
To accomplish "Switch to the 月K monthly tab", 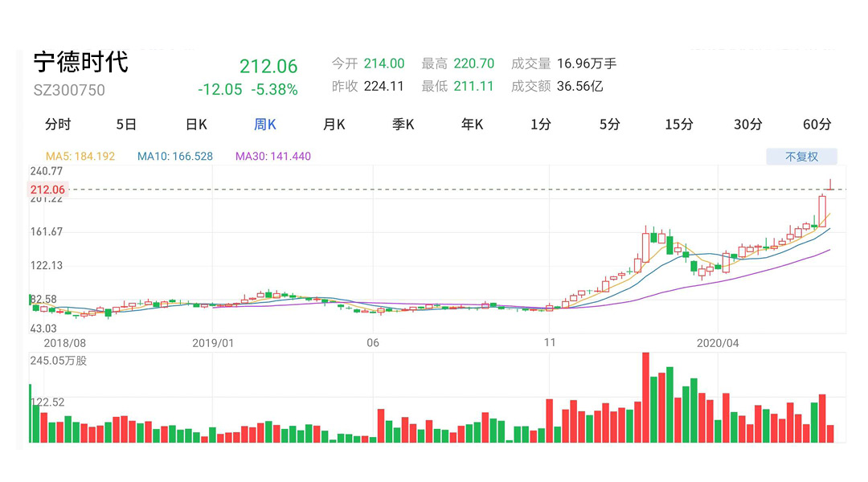I will pyautogui.click(x=334, y=125).
